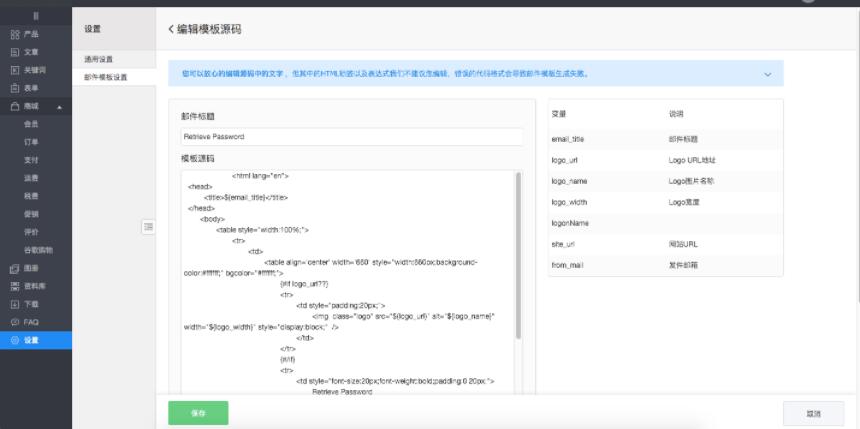Open the FAQ sidebar icon
Screen dimensions: 860x429
pos(14,321)
